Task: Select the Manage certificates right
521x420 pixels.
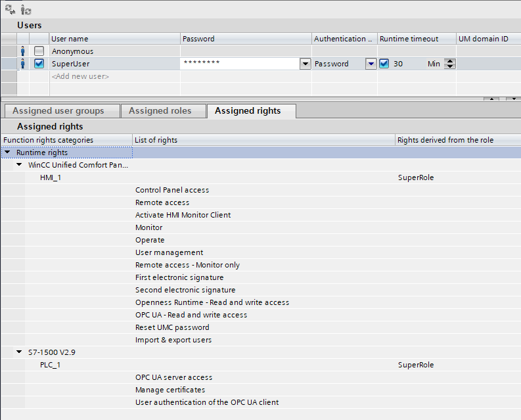Action: [170, 389]
